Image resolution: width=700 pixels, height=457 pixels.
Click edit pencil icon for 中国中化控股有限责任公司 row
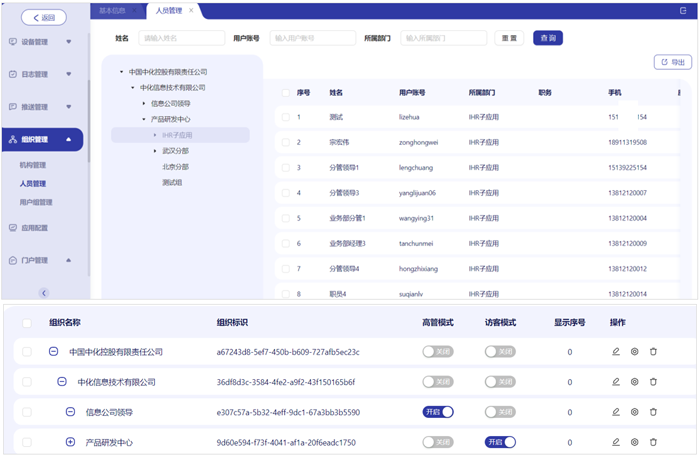(x=616, y=352)
